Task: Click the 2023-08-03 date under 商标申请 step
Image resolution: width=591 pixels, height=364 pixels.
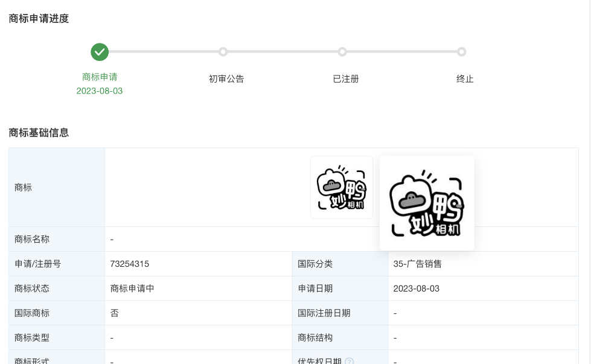Action: 100,91
